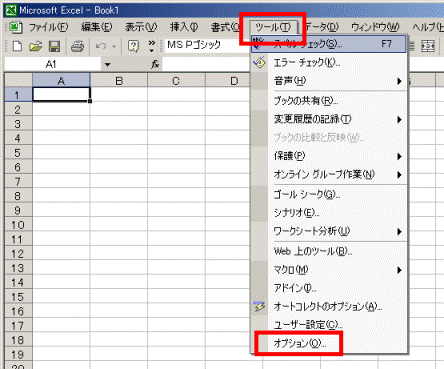Choose エラー チェック(K) menu item
The image size is (444, 369).
(329, 62)
